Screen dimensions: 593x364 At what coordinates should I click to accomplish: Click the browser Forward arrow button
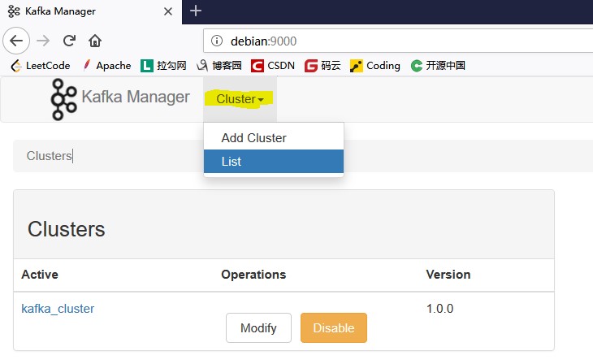point(43,41)
